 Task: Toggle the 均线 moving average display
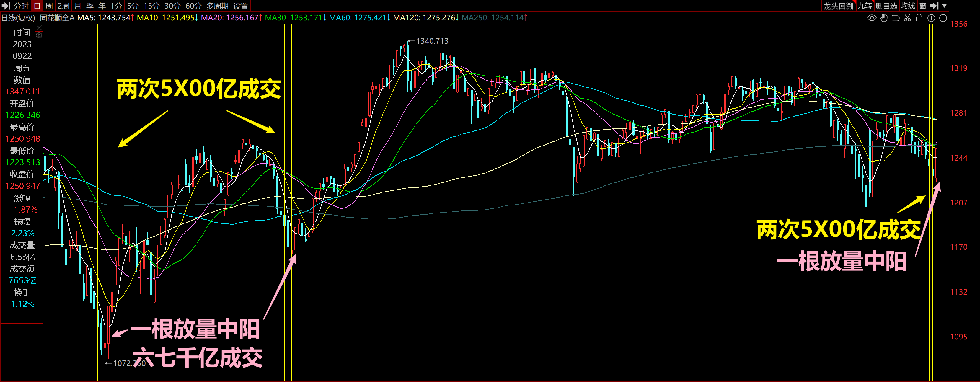click(x=908, y=6)
